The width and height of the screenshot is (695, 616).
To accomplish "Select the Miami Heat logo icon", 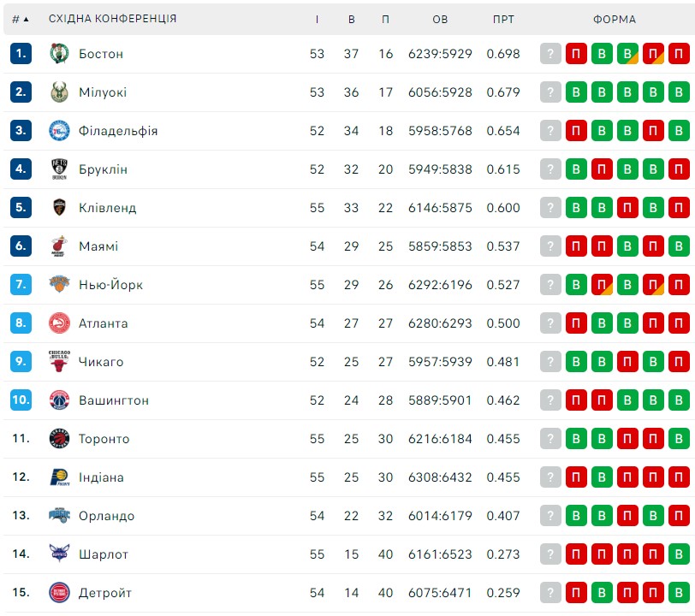I will [59, 246].
